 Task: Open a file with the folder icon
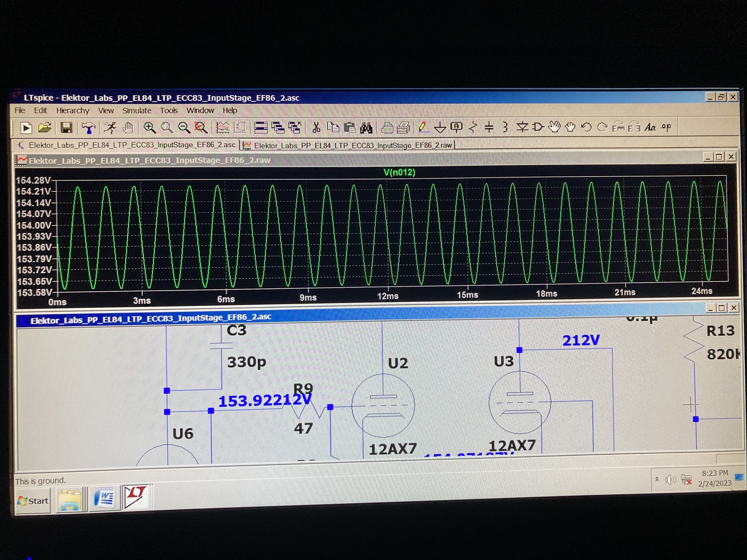pos(44,128)
